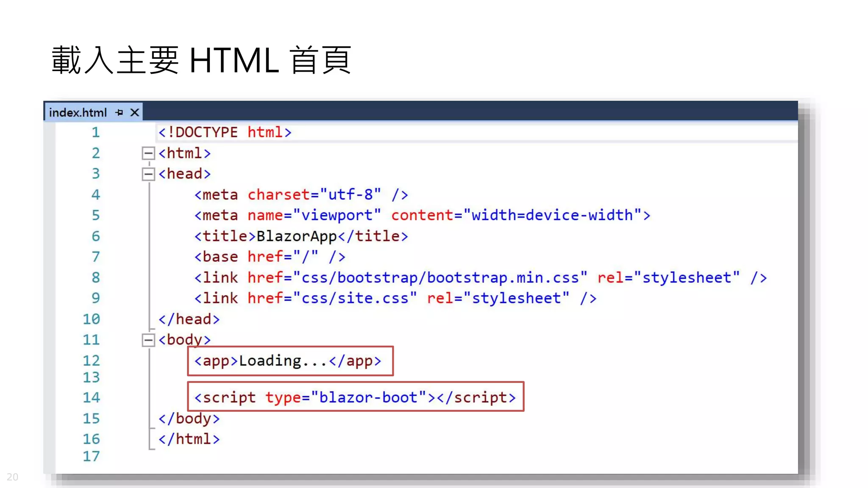Click line number 12 in the gutter

[91, 360]
